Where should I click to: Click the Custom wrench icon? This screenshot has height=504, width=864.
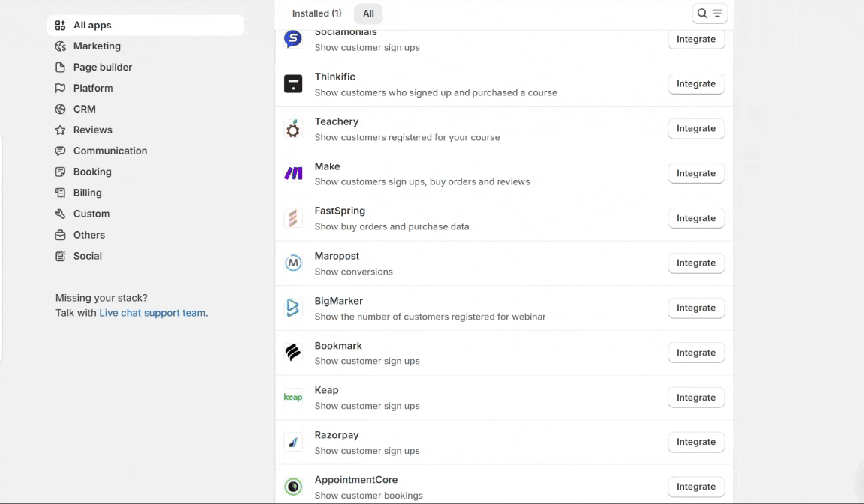point(60,214)
